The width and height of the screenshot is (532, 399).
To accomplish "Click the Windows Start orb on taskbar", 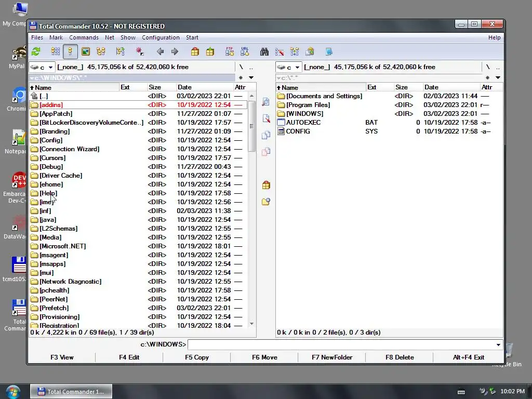I will click(x=13, y=392).
